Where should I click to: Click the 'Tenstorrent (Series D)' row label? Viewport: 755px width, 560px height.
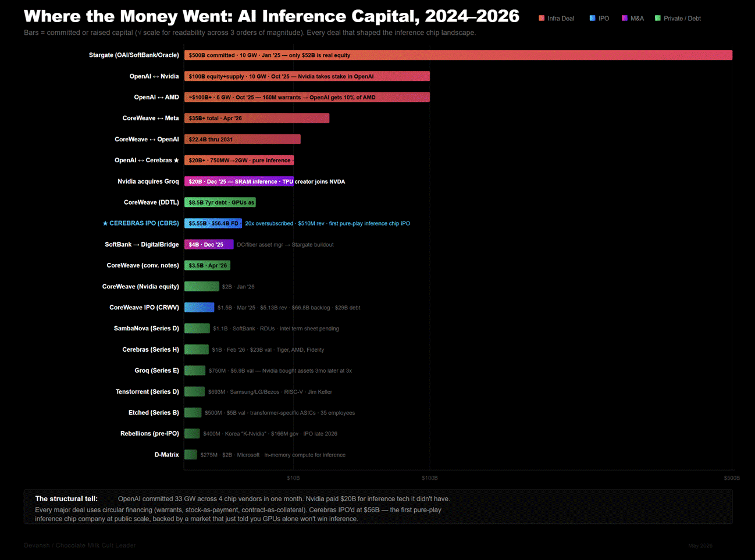point(147,391)
